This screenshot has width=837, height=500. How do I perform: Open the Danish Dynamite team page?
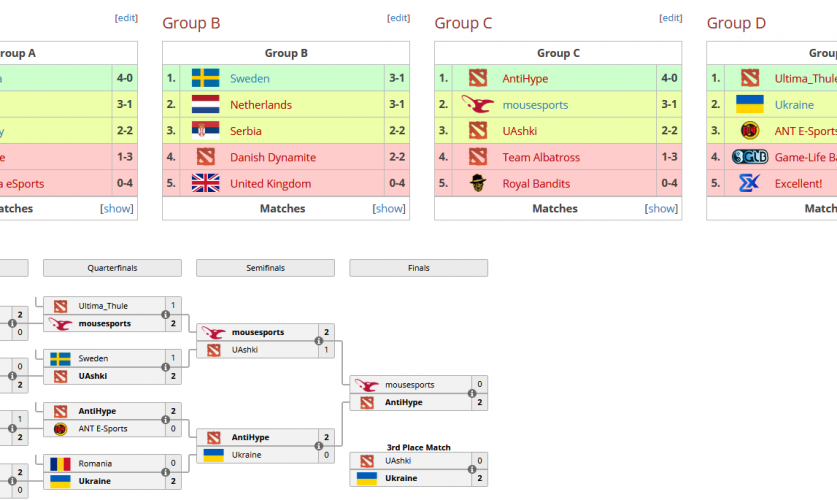(272, 157)
